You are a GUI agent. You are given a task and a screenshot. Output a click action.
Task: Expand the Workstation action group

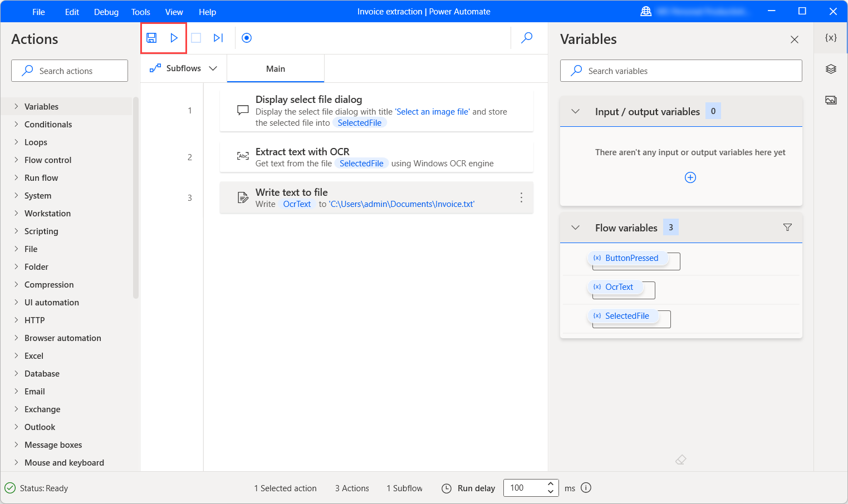16,213
